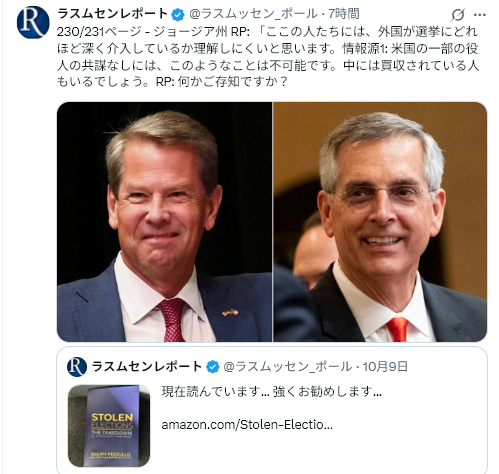
Task: Click the STOLEN title on the book cover
Action: (112, 417)
